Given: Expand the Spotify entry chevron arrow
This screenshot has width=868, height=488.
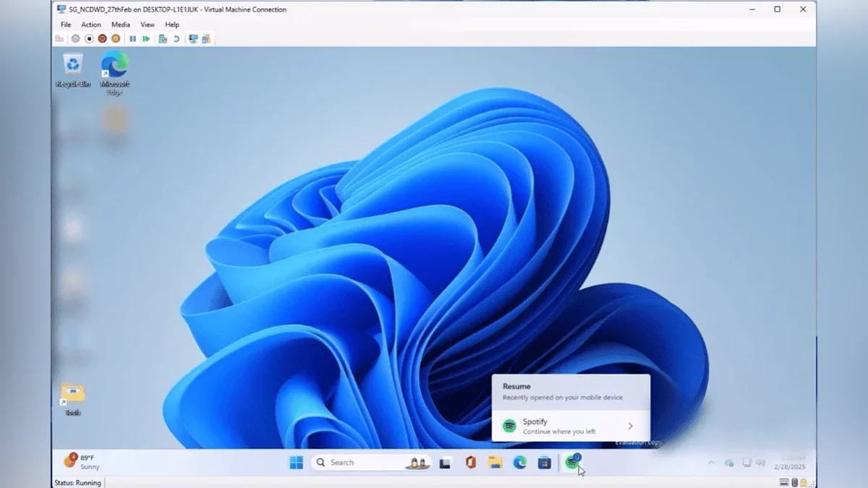Looking at the screenshot, I should pos(630,427).
